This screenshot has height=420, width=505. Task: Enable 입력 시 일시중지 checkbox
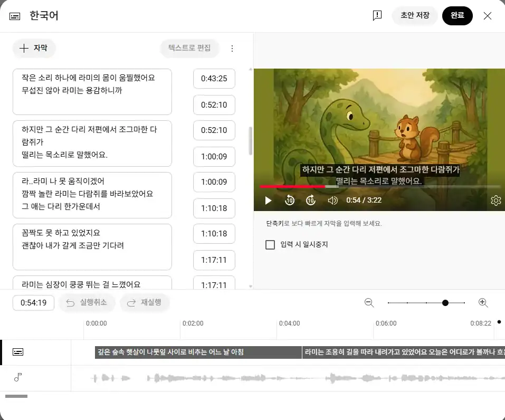[x=270, y=245]
